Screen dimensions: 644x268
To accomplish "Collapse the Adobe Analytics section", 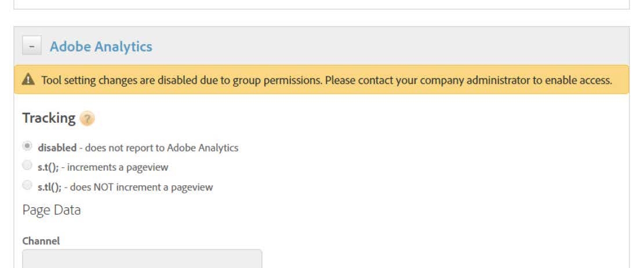I will [x=31, y=46].
